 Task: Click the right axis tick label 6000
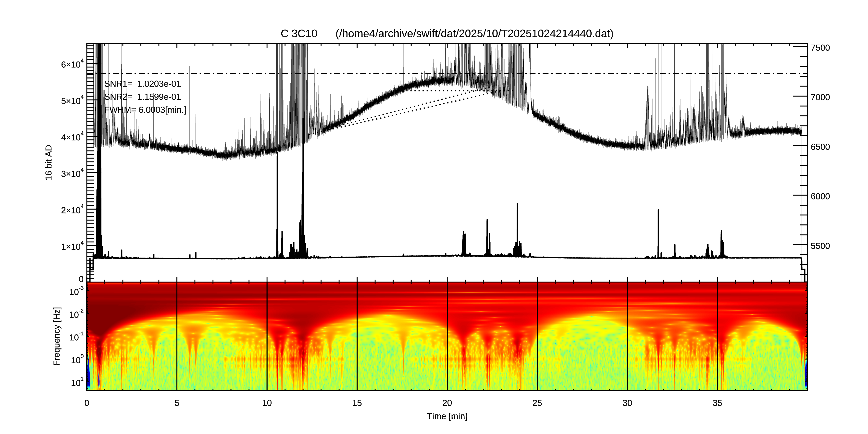pyautogui.click(x=820, y=197)
